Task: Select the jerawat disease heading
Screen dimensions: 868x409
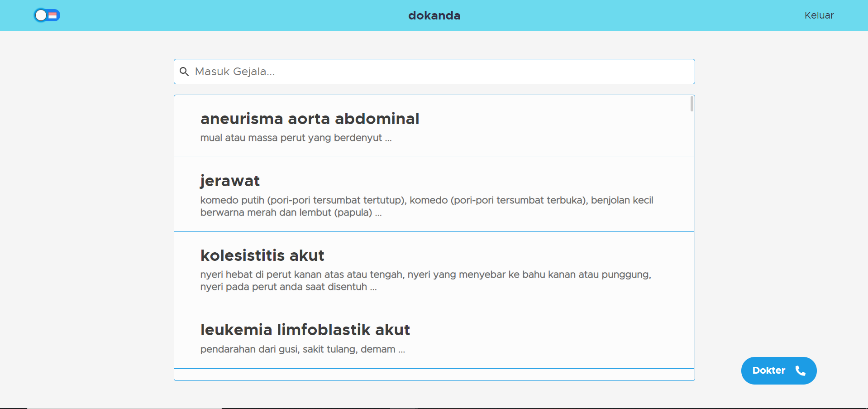Action: 230,181
